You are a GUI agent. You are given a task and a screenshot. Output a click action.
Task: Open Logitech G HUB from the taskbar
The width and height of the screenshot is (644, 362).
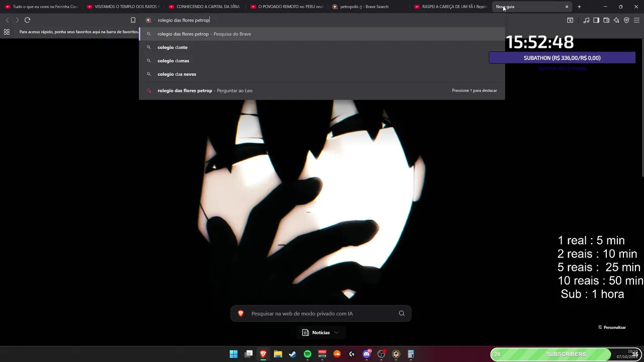pos(352,354)
